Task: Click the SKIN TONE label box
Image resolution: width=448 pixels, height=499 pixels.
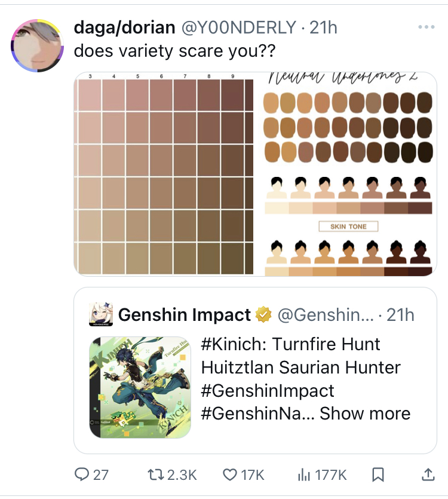Action: [x=348, y=226]
